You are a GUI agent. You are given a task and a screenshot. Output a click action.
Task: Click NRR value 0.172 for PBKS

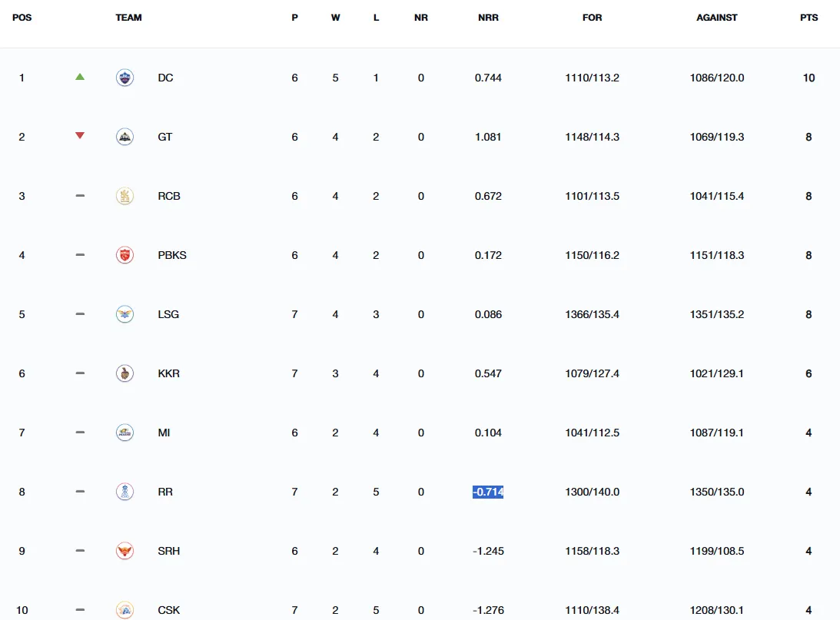[488, 255]
